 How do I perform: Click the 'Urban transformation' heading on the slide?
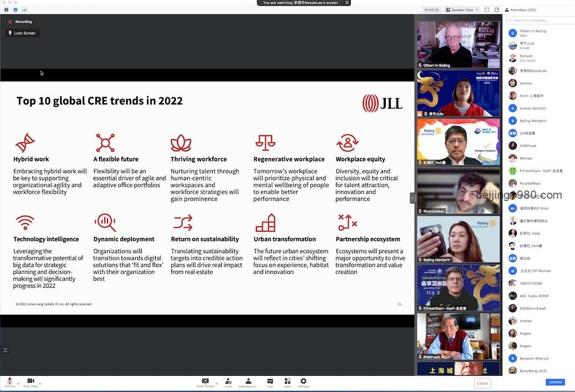pos(284,239)
